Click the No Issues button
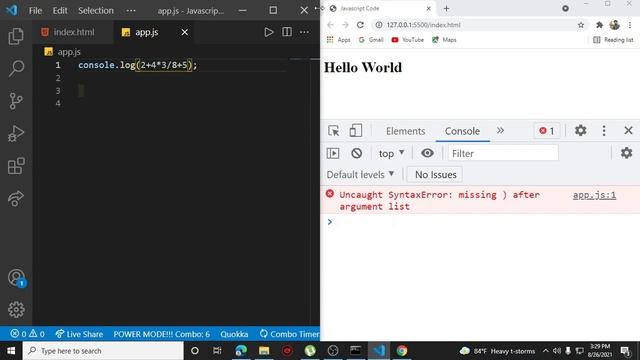640x360 pixels. pyautogui.click(x=436, y=174)
